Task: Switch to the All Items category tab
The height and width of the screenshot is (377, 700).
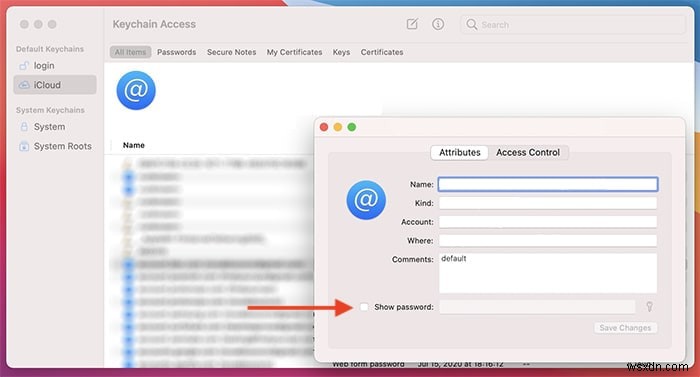Action: coord(130,52)
